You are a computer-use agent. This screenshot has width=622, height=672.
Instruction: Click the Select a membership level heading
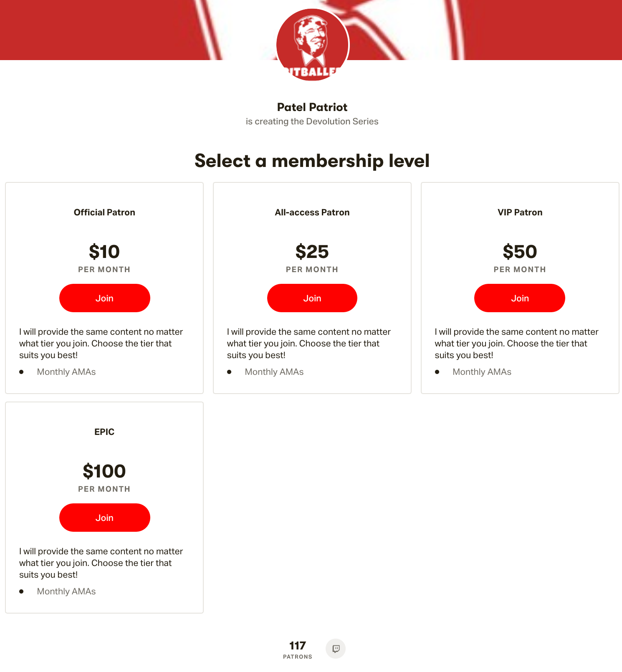(312, 161)
